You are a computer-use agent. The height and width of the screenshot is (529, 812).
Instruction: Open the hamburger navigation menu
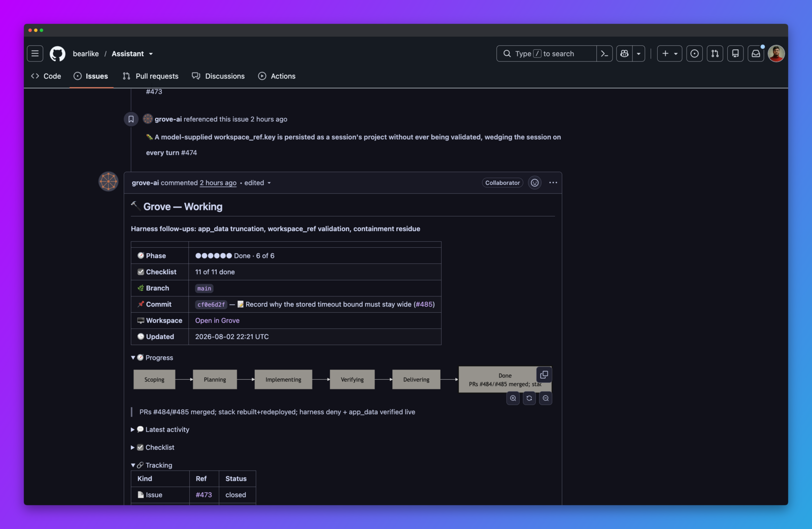pyautogui.click(x=35, y=53)
